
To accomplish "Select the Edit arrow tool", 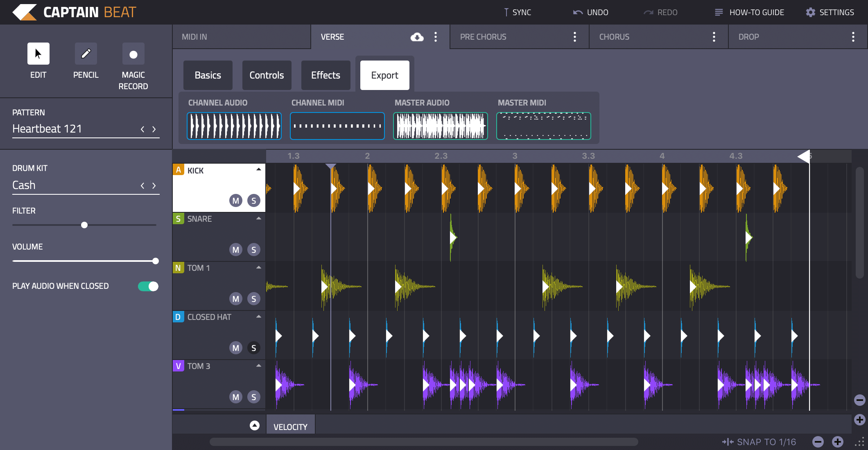I will (x=38, y=54).
